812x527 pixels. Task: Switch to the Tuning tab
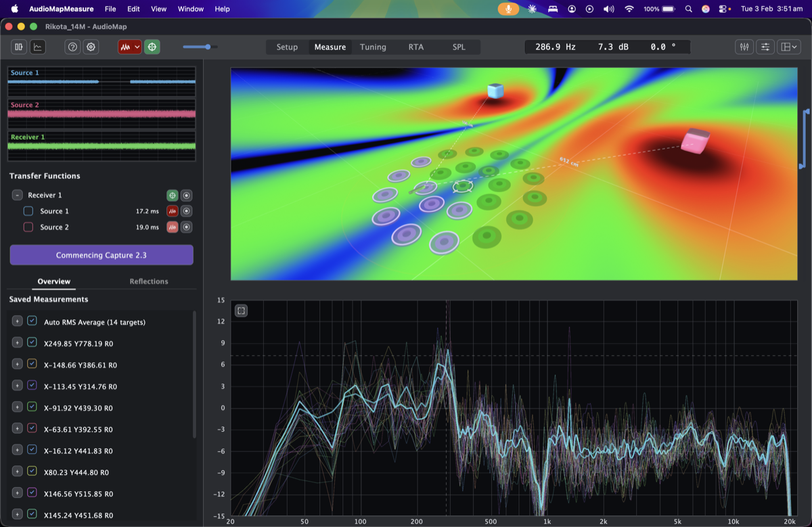tap(373, 47)
